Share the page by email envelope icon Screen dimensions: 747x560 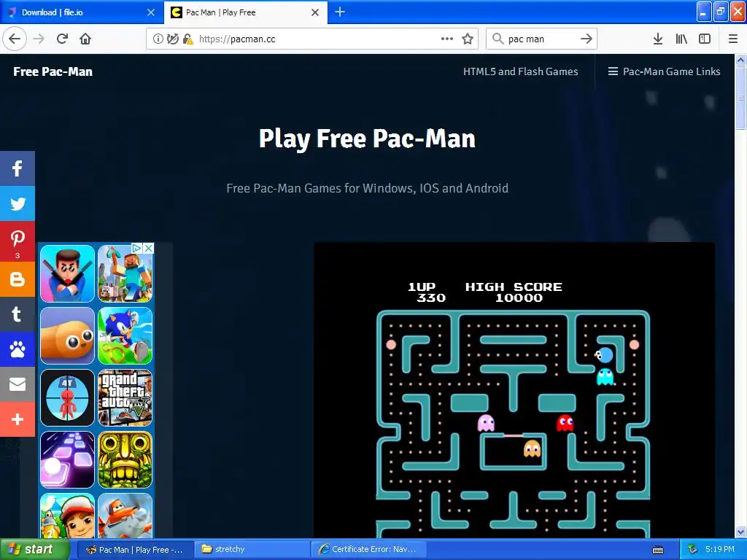click(18, 384)
